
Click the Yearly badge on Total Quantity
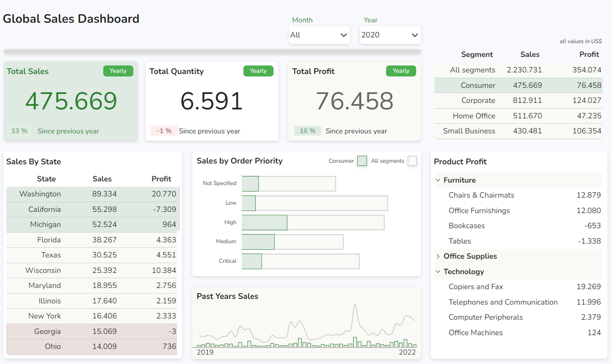click(x=258, y=71)
